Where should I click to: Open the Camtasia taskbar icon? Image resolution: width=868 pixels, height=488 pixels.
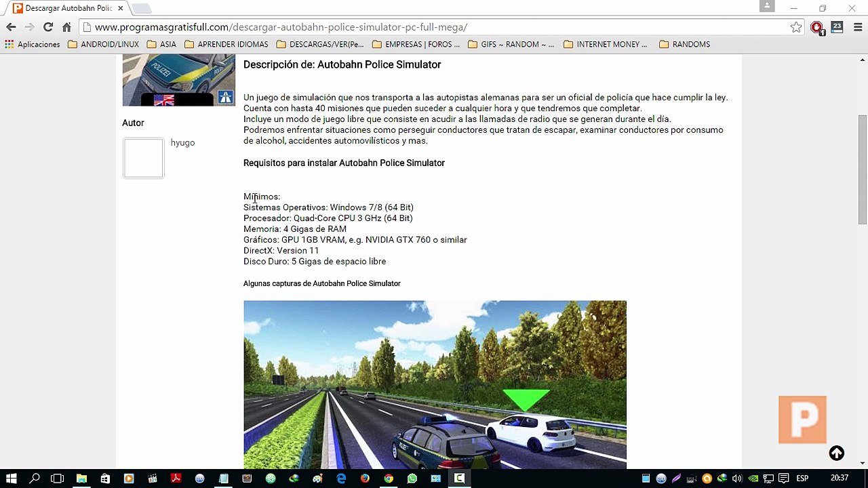click(459, 478)
